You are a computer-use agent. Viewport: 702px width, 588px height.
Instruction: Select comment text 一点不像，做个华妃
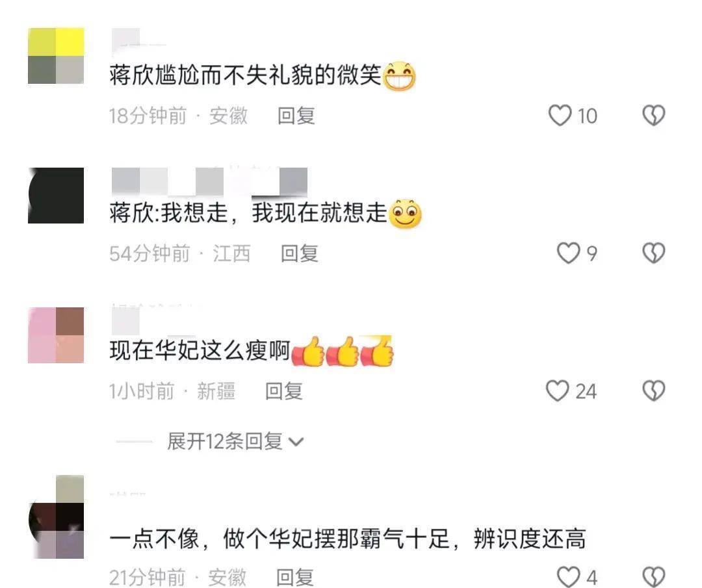tap(211, 539)
